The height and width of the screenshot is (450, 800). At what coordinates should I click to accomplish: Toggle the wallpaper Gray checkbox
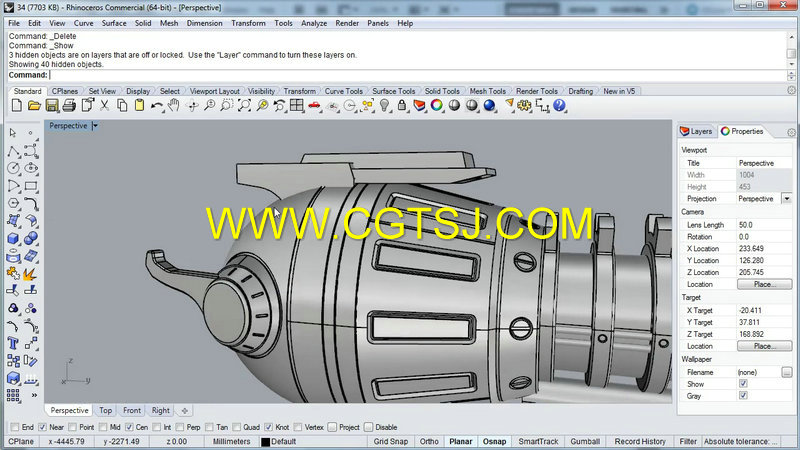click(743, 395)
